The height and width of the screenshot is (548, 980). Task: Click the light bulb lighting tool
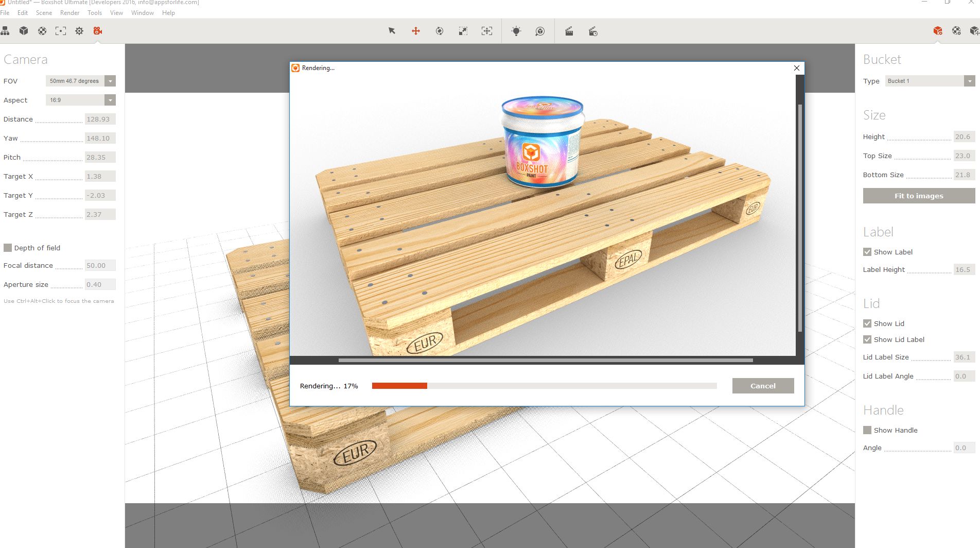point(516,31)
